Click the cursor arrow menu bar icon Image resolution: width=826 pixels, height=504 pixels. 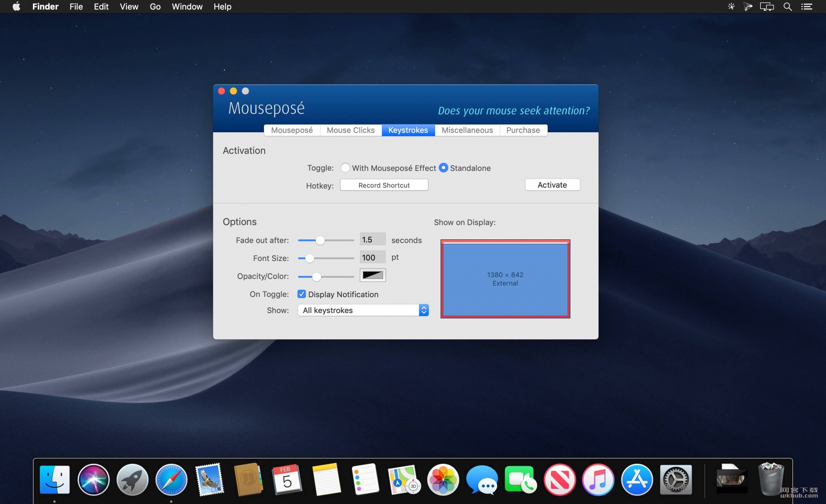click(748, 6)
